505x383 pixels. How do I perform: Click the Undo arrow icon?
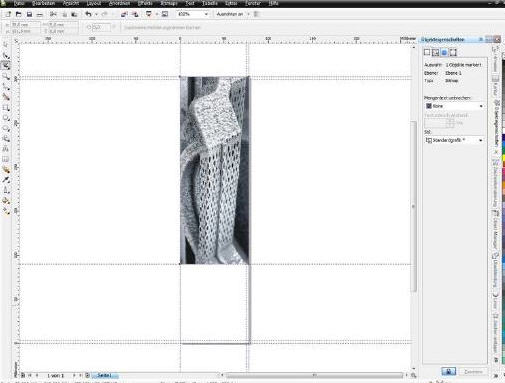[88, 14]
